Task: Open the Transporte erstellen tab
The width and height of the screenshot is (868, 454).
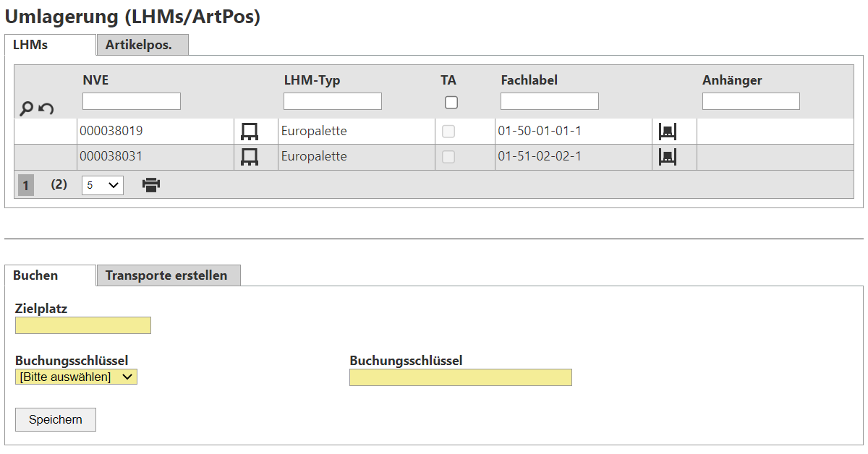Action: (168, 275)
